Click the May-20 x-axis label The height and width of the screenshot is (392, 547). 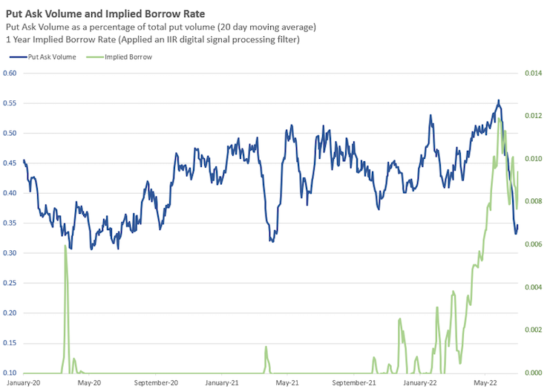89,383
